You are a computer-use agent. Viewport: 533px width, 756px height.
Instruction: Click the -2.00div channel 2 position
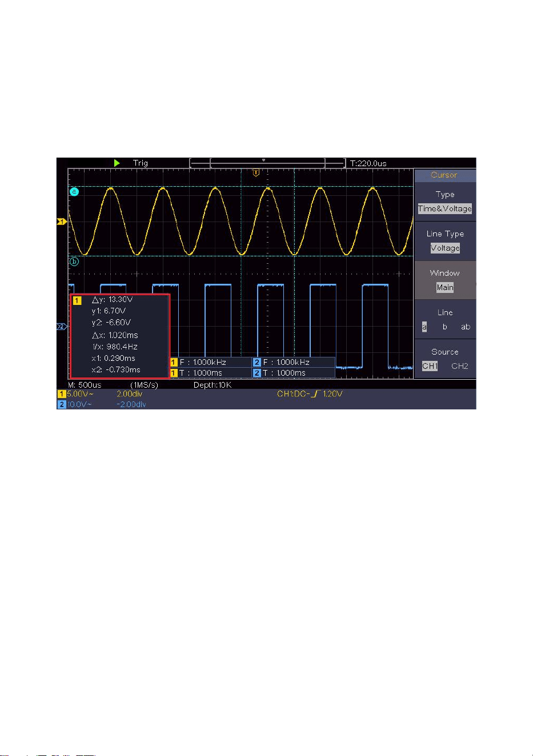[x=131, y=404]
